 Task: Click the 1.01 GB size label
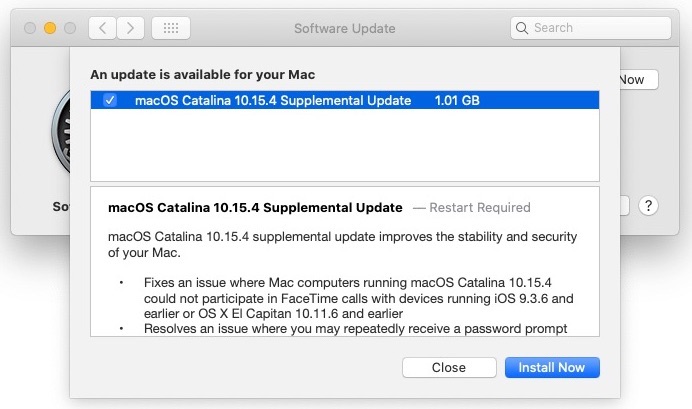click(x=457, y=101)
